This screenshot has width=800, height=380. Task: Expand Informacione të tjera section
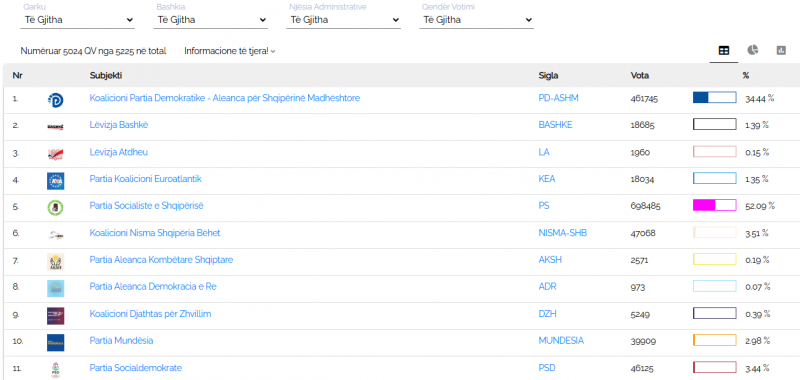(x=230, y=51)
